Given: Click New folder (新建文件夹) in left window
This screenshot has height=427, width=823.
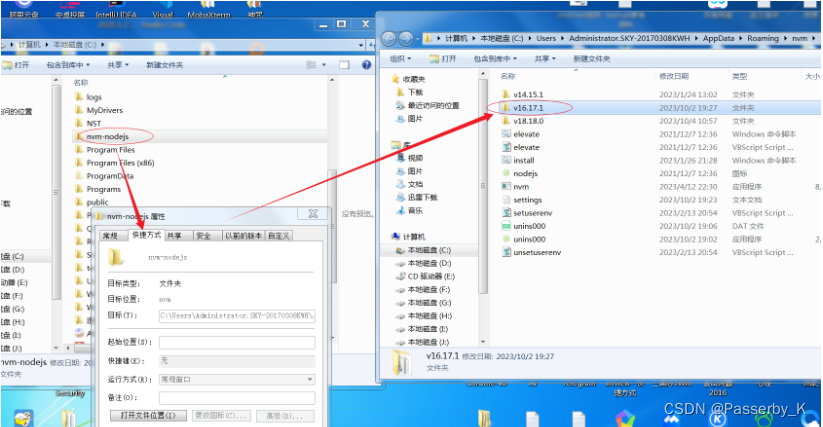Looking at the screenshot, I should pos(164,65).
